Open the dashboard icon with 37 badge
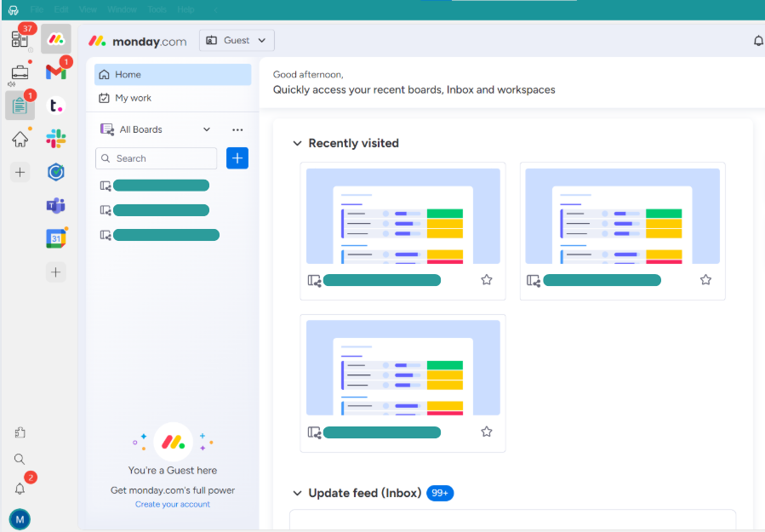765x532 pixels. pos(20,39)
